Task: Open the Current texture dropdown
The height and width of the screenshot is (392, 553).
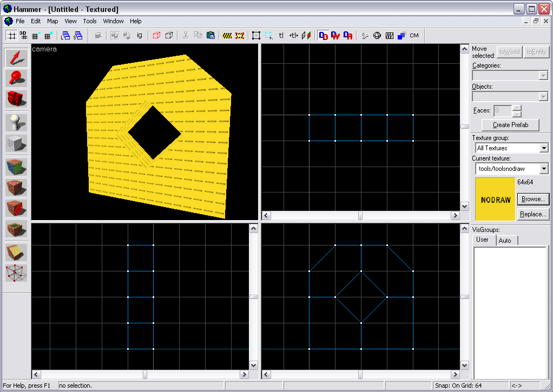Action: pyautogui.click(x=544, y=169)
